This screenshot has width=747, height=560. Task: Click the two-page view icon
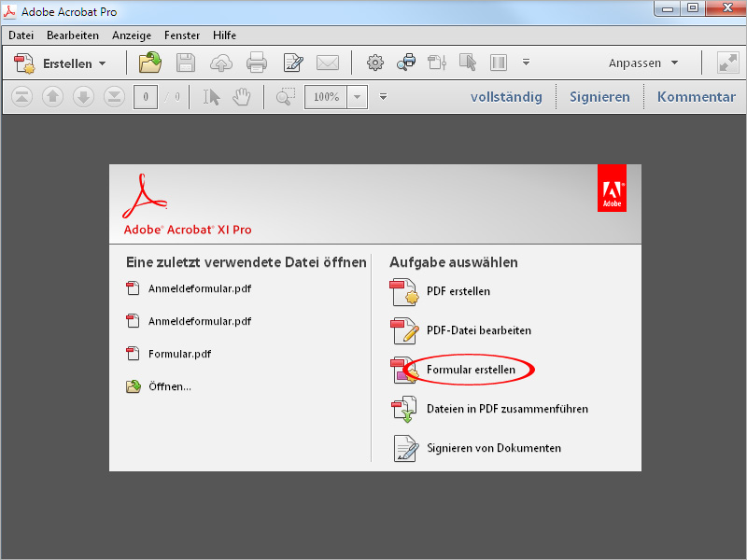499,63
